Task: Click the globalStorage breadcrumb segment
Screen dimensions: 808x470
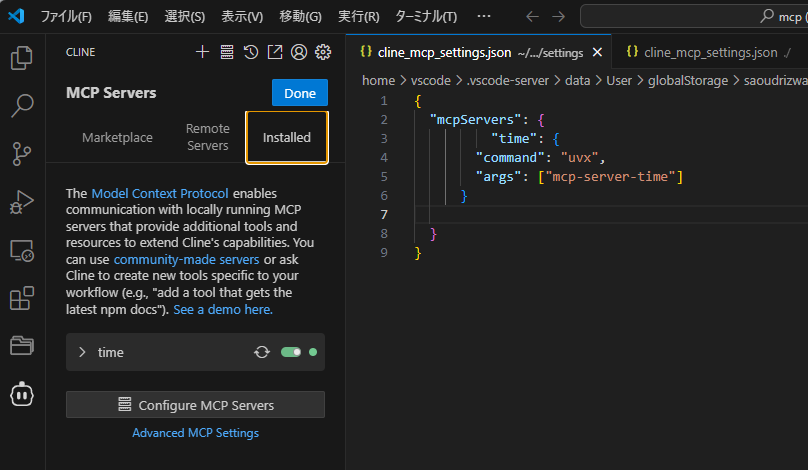Action: pyautogui.click(x=687, y=80)
